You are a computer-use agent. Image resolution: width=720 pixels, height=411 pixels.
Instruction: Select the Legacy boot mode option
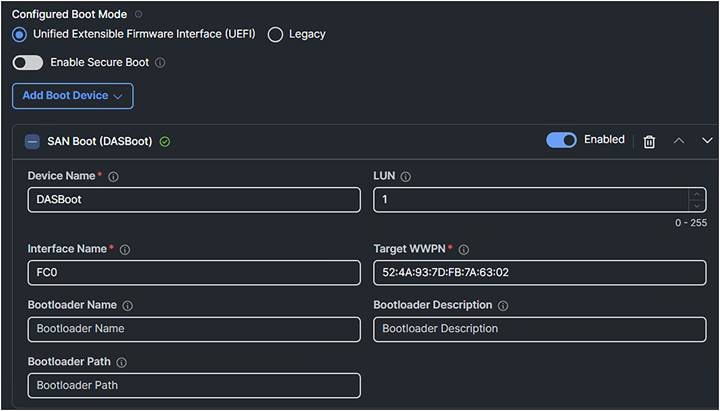[x=276, y=34]
